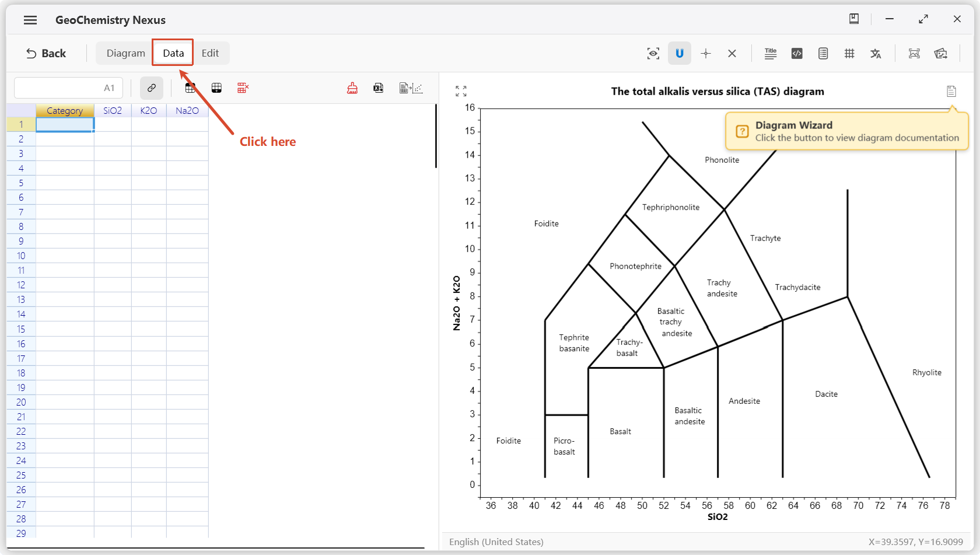Click the Excel import icon
This screenshot has width=980, height=555.
click(378, 88)
